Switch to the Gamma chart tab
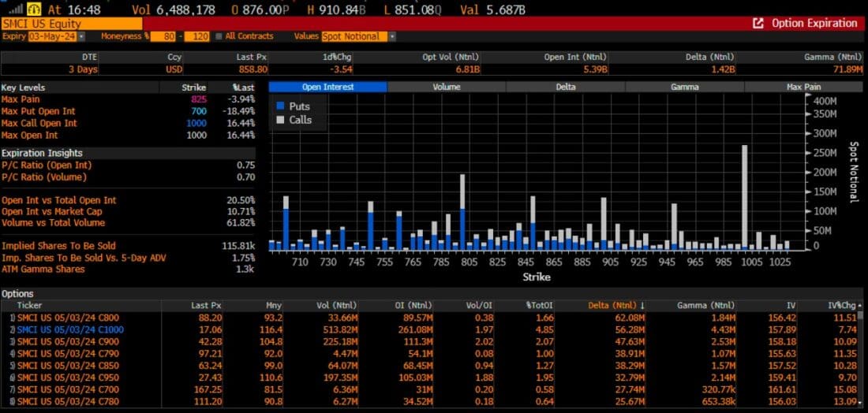 [684, 87]
